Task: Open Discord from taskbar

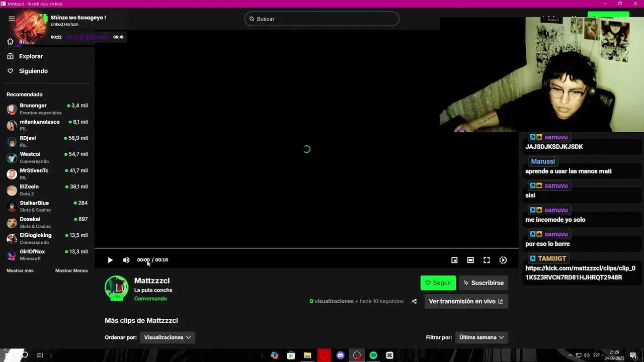Action: (341, 355)
